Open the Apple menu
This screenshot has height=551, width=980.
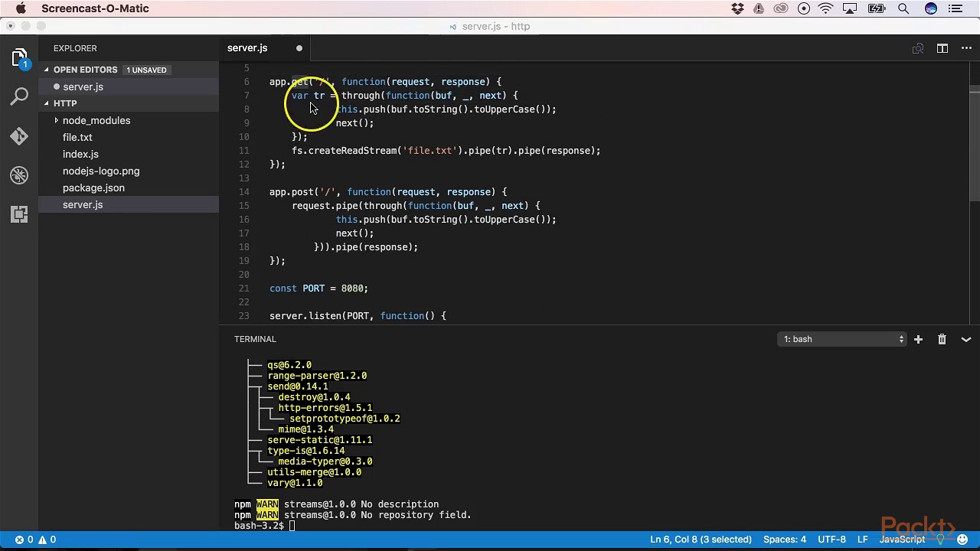click(x=21, y=8)
